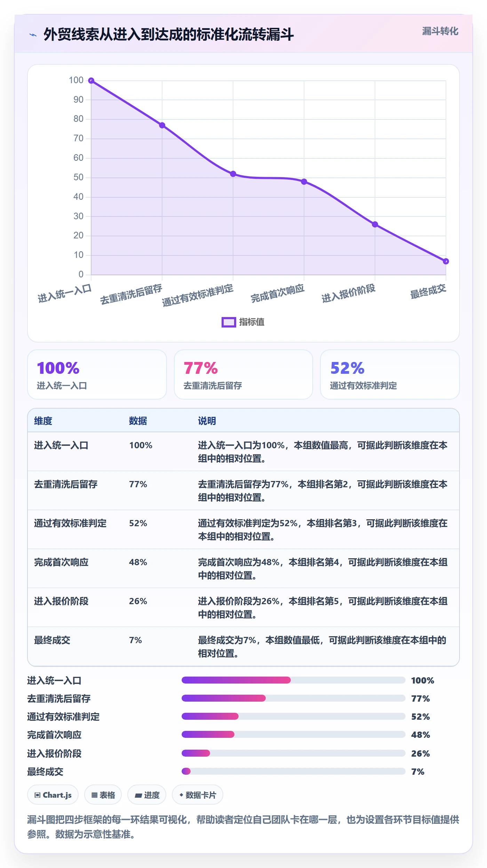Click the 52% table data cell
Image resolution: width=487 pixels, height=868 pixels.
[x=138, y=523]
